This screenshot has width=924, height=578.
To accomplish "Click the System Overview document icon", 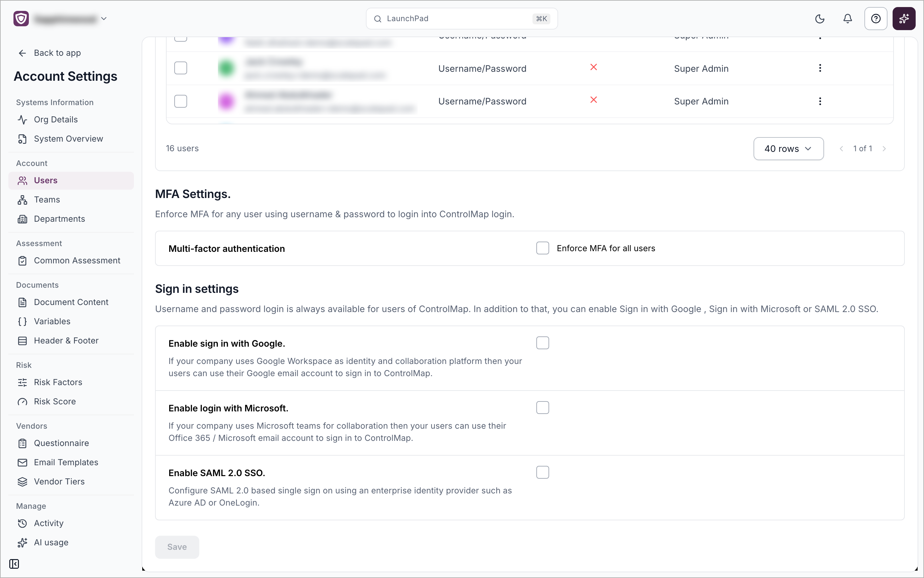I will coord(22,139).
